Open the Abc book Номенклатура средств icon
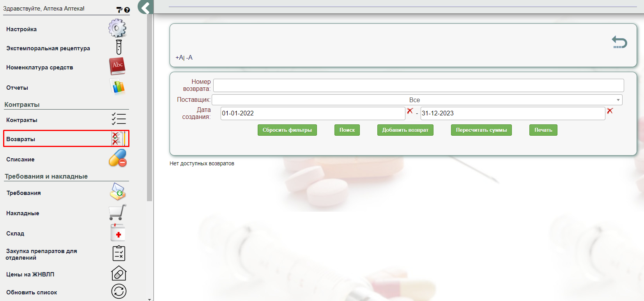The height and width of the screenshot is (301, 644). pyautogui.click(x=117, y=66)
